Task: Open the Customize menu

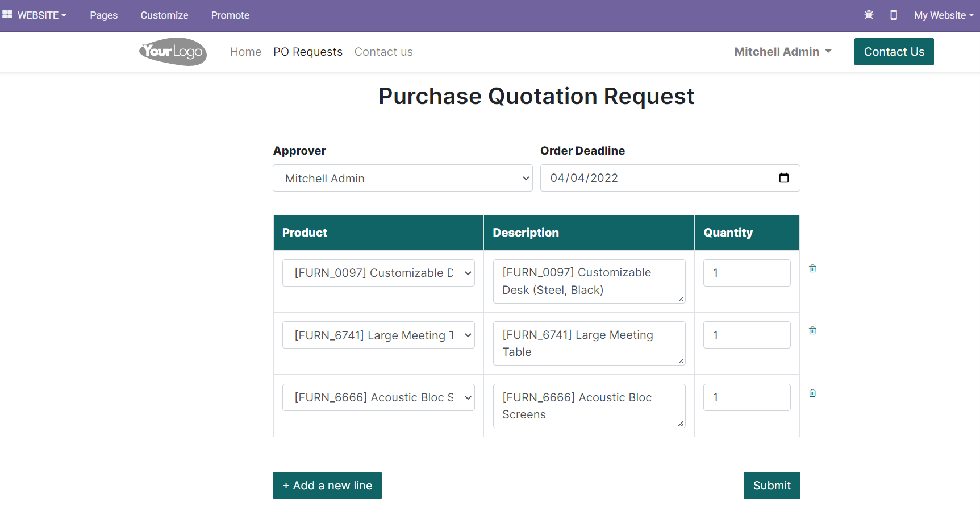Action: [164, 15]
